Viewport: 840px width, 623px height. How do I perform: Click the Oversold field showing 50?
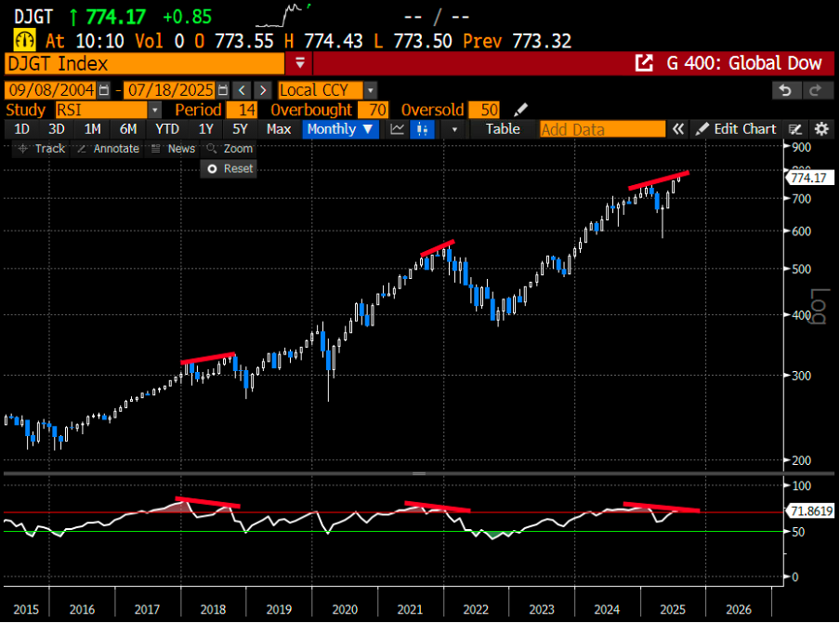484,110
